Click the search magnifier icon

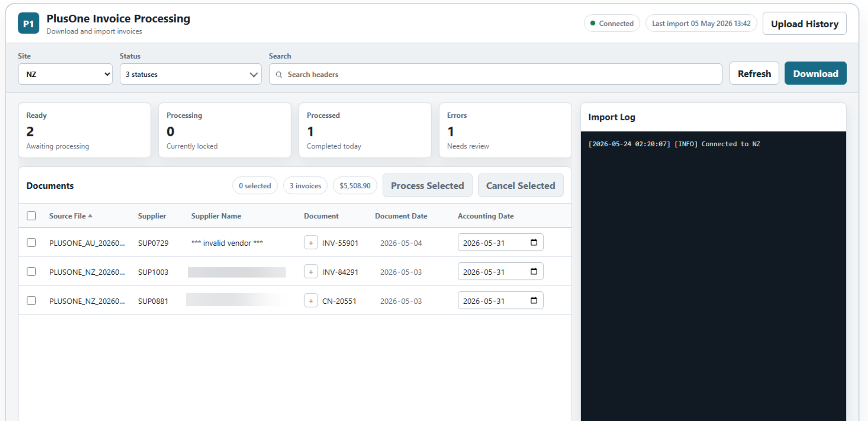tap(279, 74)
